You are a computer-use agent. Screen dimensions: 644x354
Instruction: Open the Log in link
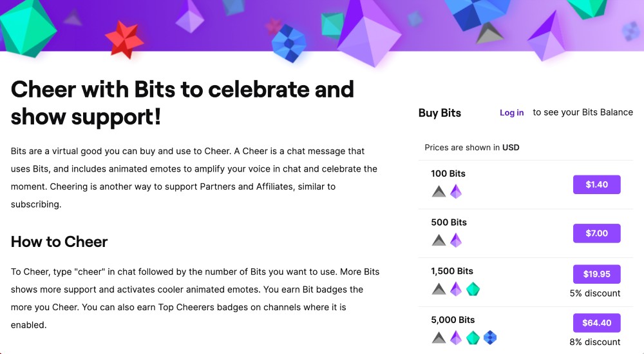511,113
